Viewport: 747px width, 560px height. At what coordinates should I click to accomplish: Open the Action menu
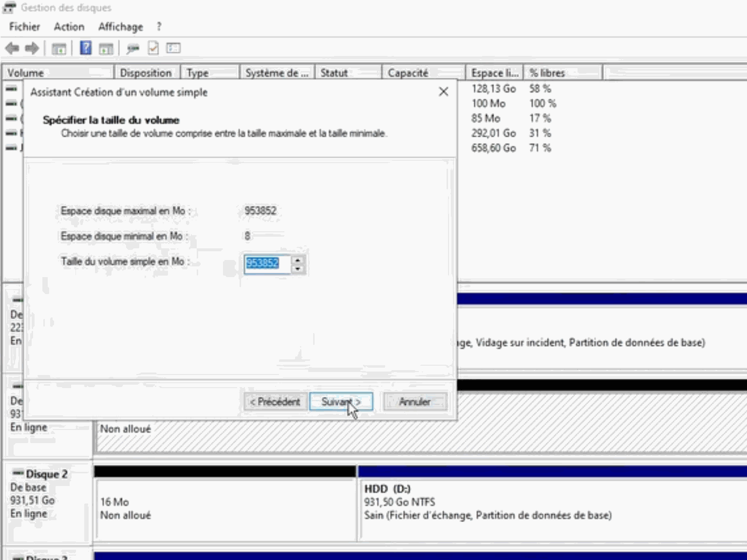tap(69, 27)
